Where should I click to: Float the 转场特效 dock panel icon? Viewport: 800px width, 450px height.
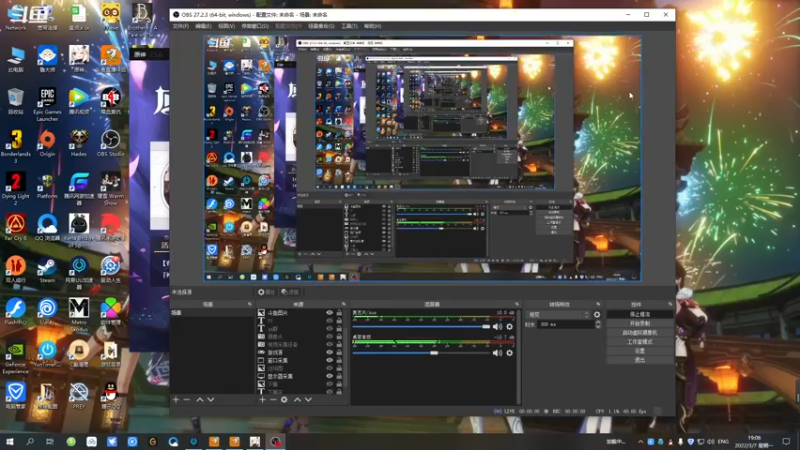598,304
